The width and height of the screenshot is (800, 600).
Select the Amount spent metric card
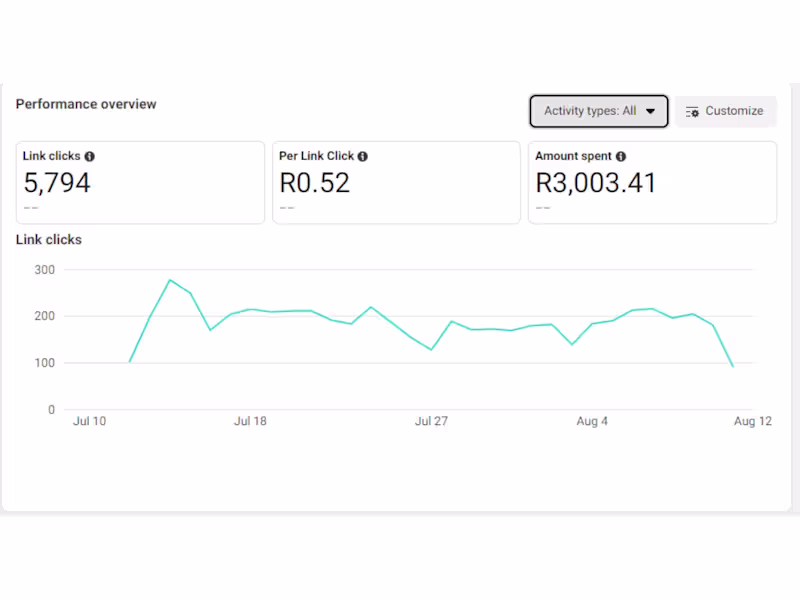[652, 182]
